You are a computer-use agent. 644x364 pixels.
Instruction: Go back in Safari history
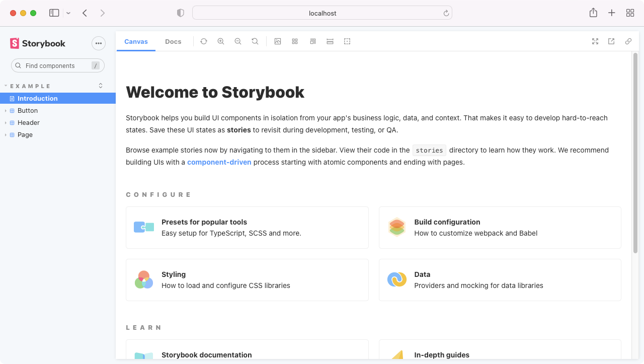pos(85,13)
